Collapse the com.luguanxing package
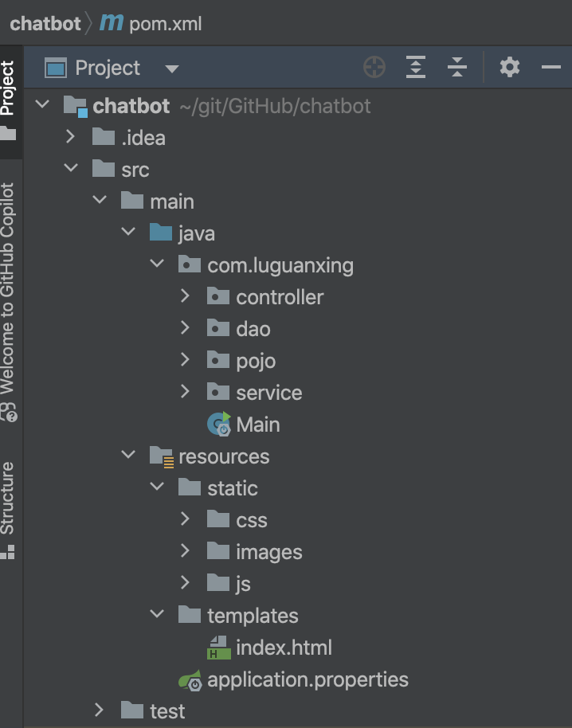 tap(157, 264)
